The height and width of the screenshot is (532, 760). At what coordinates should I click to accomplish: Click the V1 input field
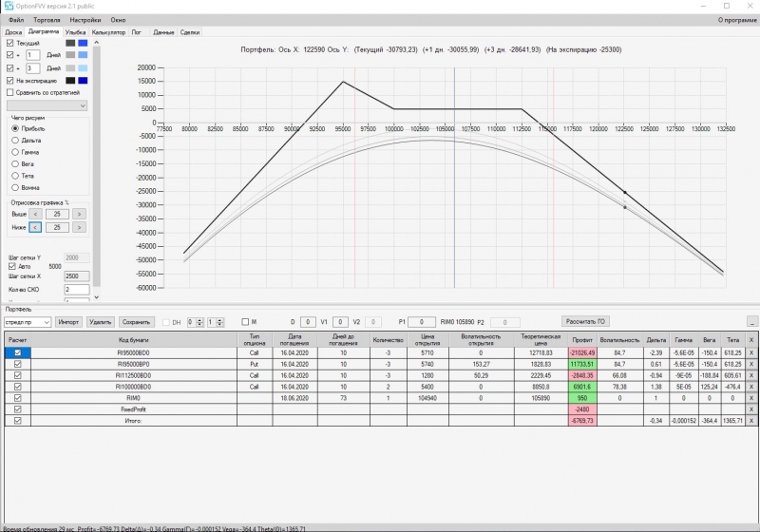point(340,322)
